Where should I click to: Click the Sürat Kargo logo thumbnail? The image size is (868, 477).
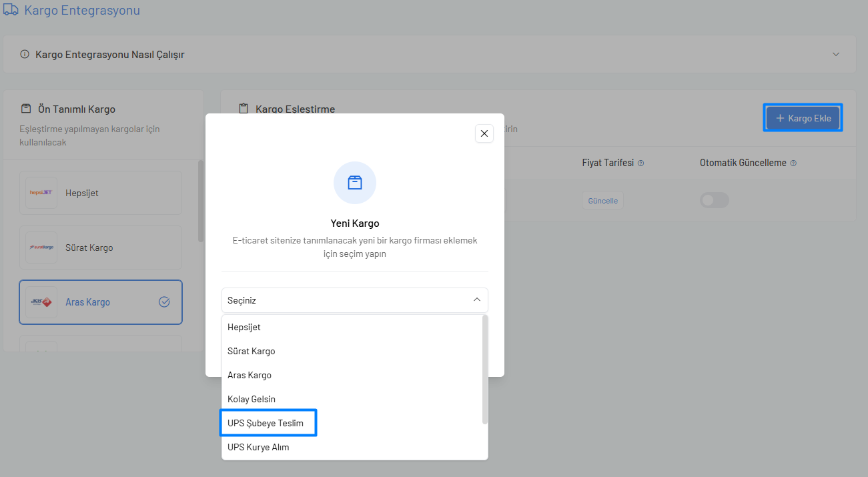pyautogui.click(x=41, y=248)
